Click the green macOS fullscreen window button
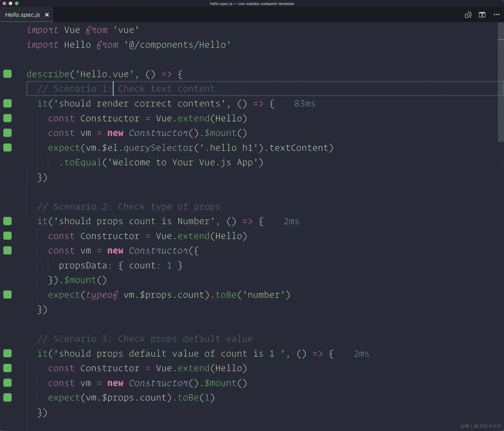The height and width of the screenshot is (431, 504). [17, 3]
